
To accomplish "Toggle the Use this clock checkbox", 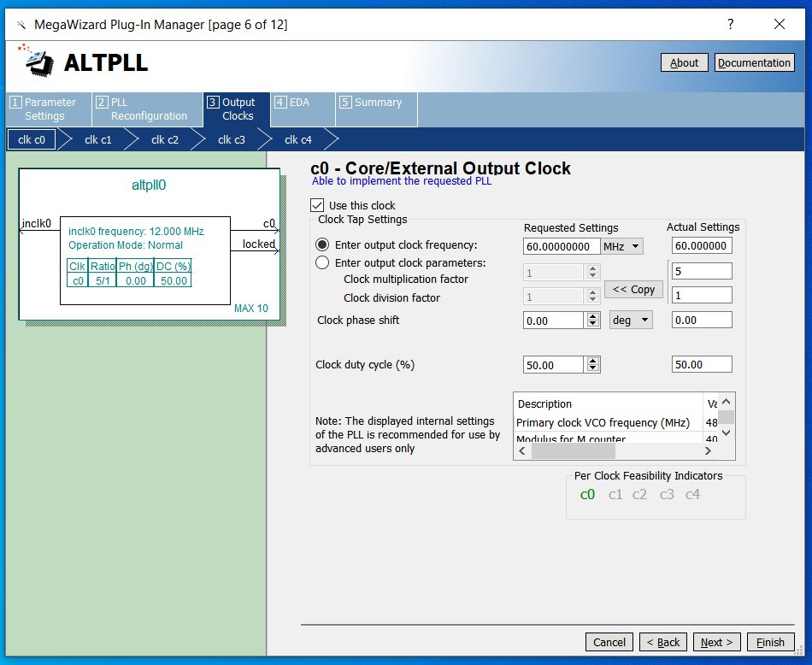I will click(317, 205).
